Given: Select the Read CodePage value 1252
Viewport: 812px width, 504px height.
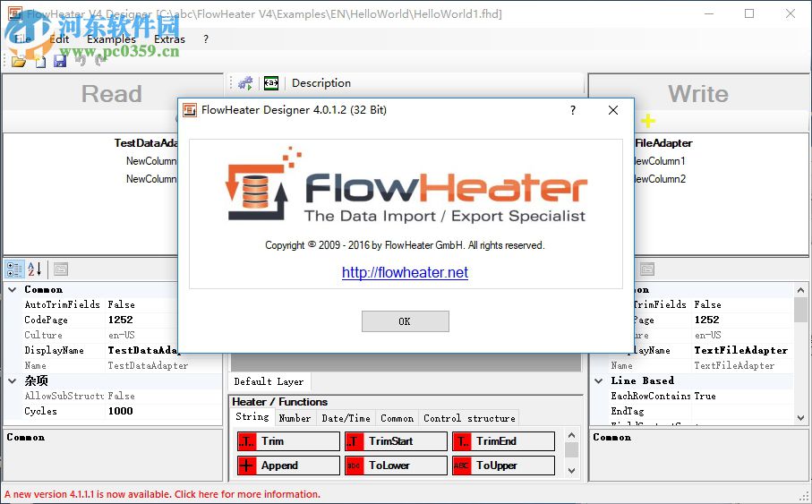Looking at the screenshot, I should point(120,320).
